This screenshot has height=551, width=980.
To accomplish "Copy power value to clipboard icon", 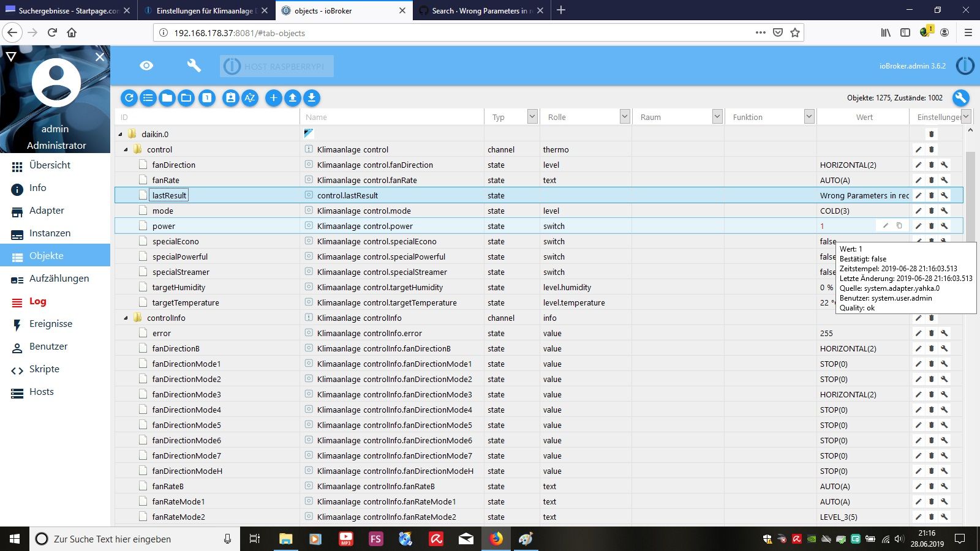I will [x=899, y=225].
